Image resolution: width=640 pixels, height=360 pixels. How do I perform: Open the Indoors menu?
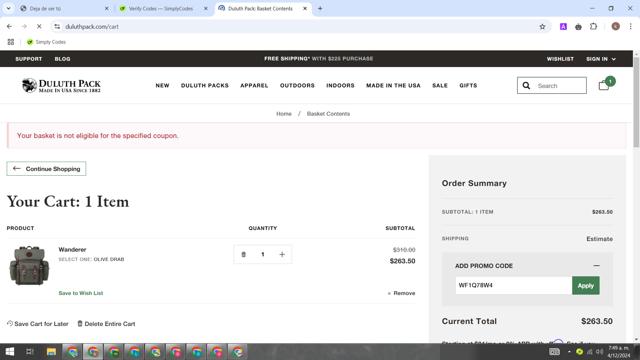pyautogui.click(x=340, y=85)
